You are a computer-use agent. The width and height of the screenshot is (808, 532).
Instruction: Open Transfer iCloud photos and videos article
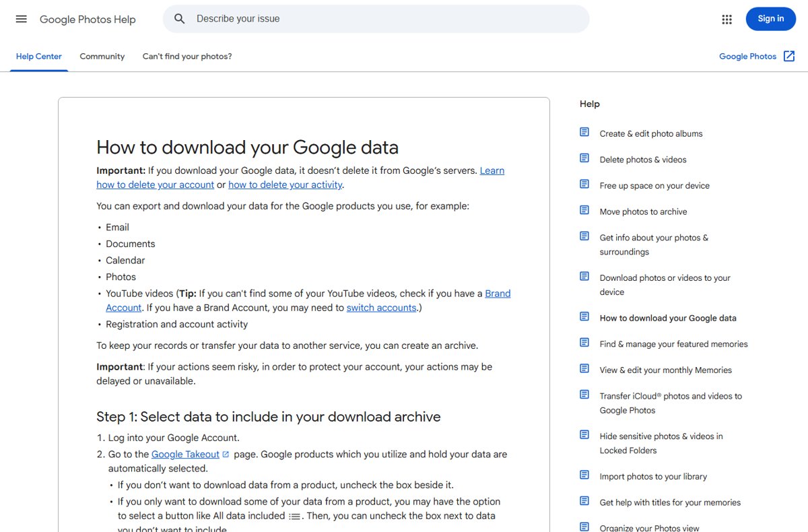point(671,403)
